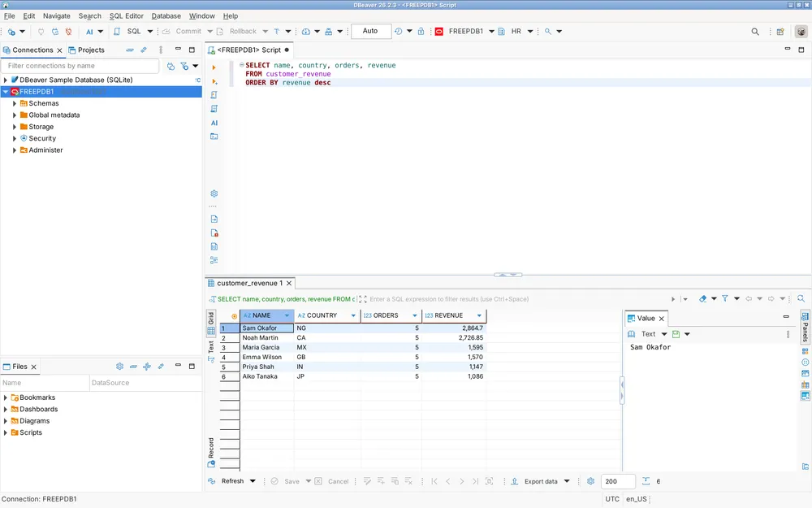Open the Export data dropdown arrow
Viewport: 812px width, 508px height.
click(x=567, y=481)
